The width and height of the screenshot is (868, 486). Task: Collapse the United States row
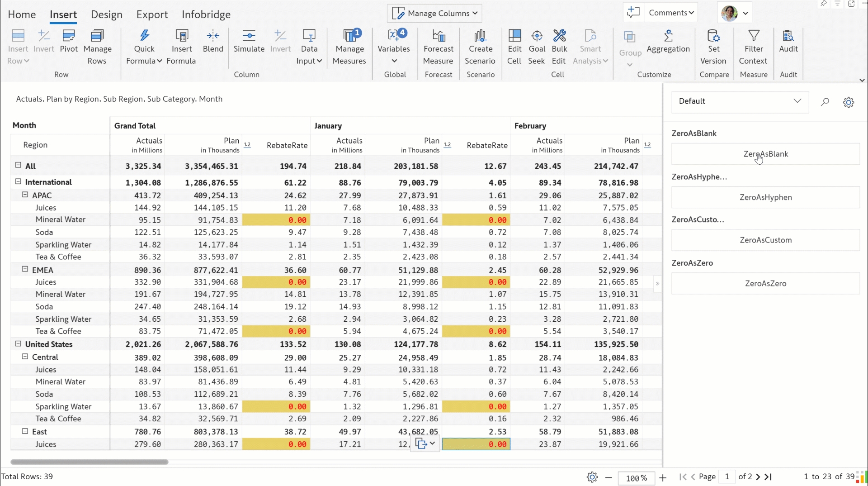tap(19, 343)
